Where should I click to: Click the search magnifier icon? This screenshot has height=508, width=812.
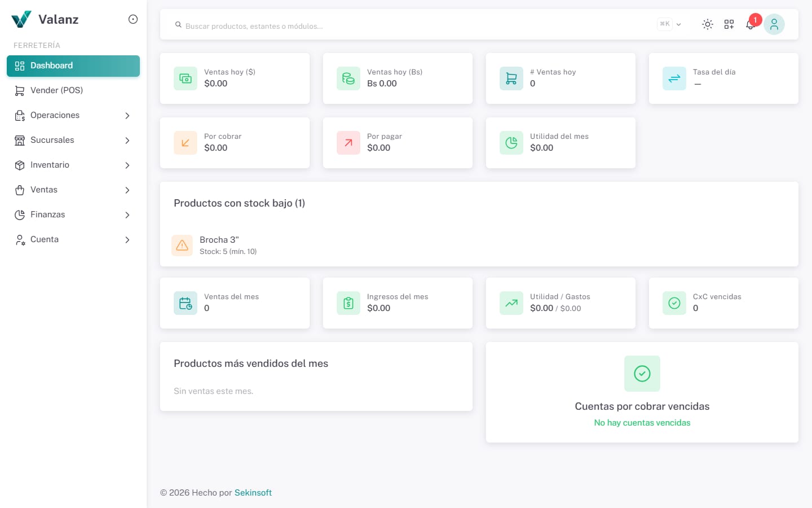pos(178,25)
